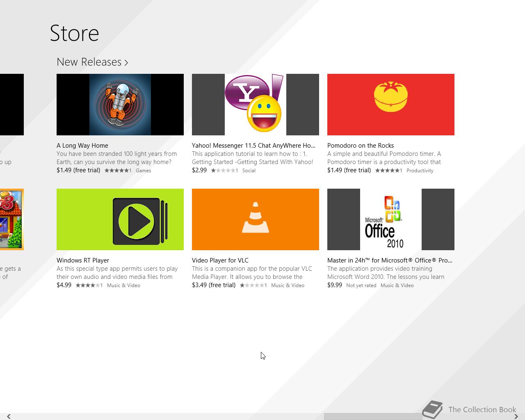Open the Video Player for VLC cone tile
Image resolution: width=525 pixels, height=420 pixels.
pos(256,219)
